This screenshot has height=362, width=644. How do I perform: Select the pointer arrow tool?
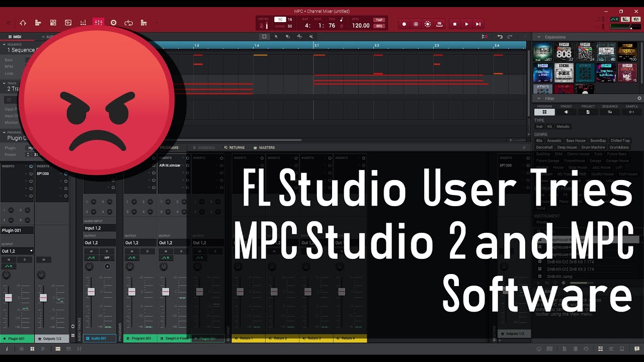coord(276,37)
